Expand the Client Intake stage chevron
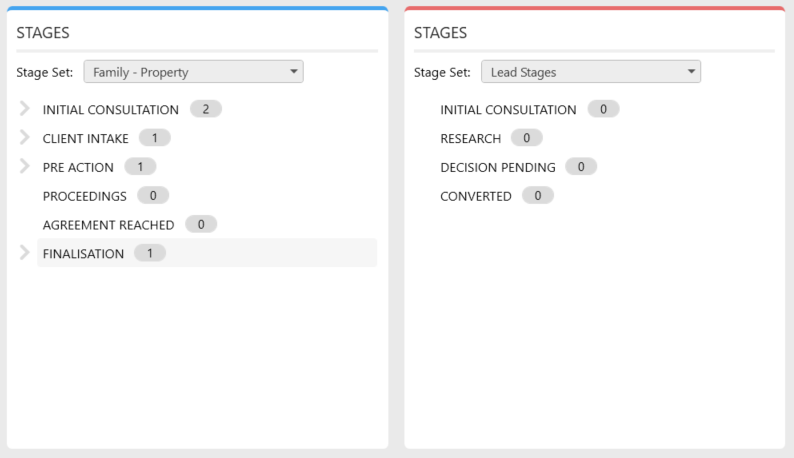 pos(24,137)
